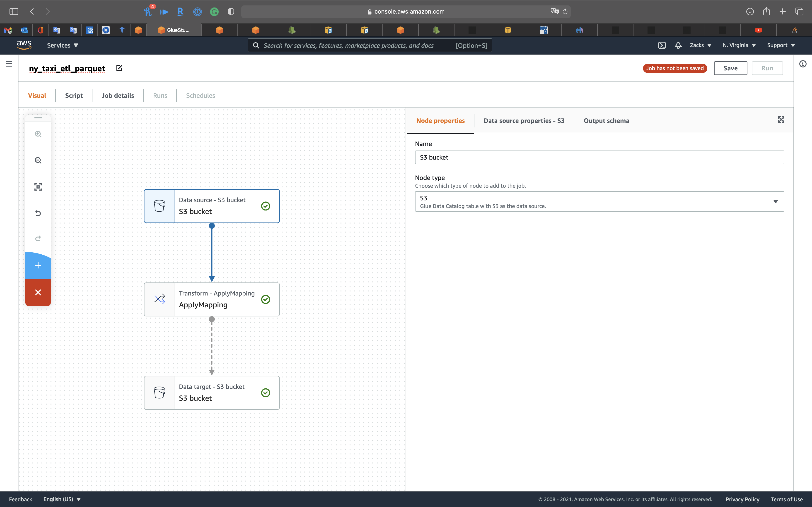
Task: Click the redo arrow in canvas toolbar
Action: coord(38,238)
